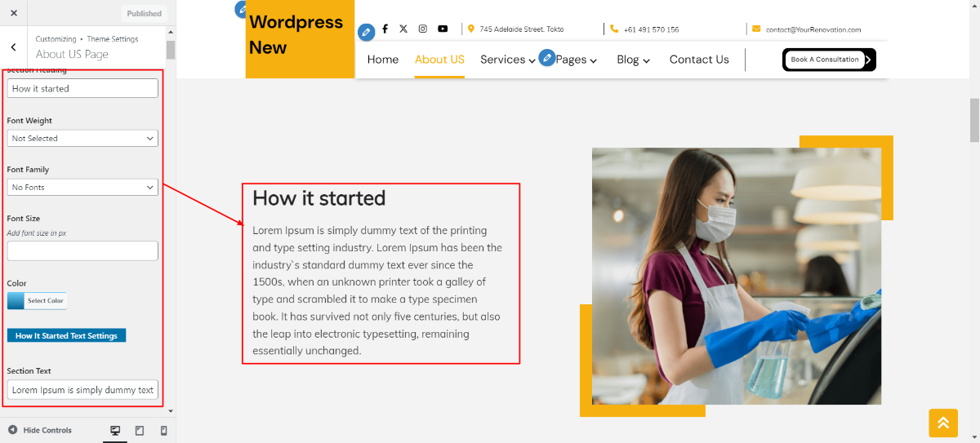Go back using the left chevron arrow
The height and width of the screenshot is (443, 980).
click(13, 47)
